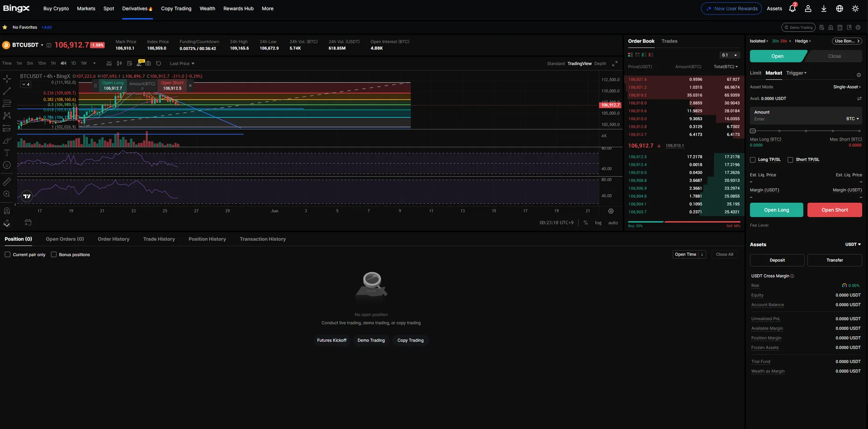
Task: Switch to the Trades tab
Action: click(669, 41)
